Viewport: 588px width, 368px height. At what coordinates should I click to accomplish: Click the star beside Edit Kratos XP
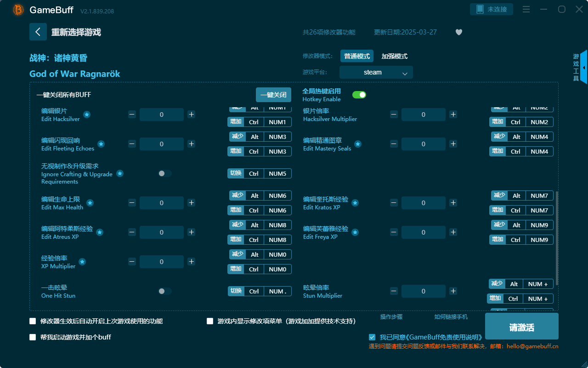coord(355,203)
